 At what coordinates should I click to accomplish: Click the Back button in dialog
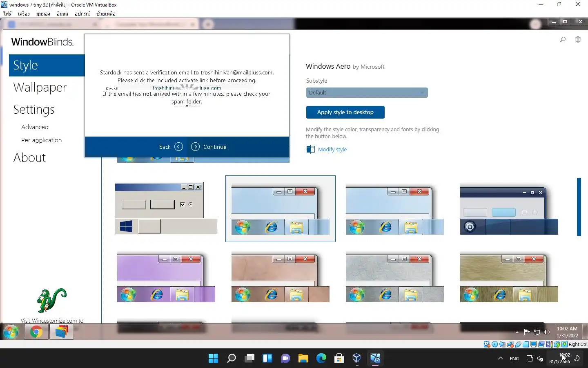coord(171,146)
